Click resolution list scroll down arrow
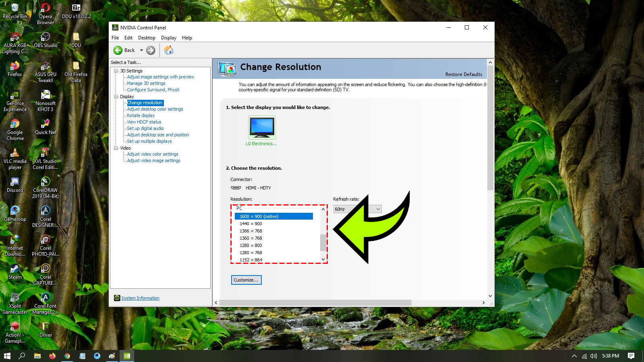Viewport: 644px width, 362px height. pos(323,259)
